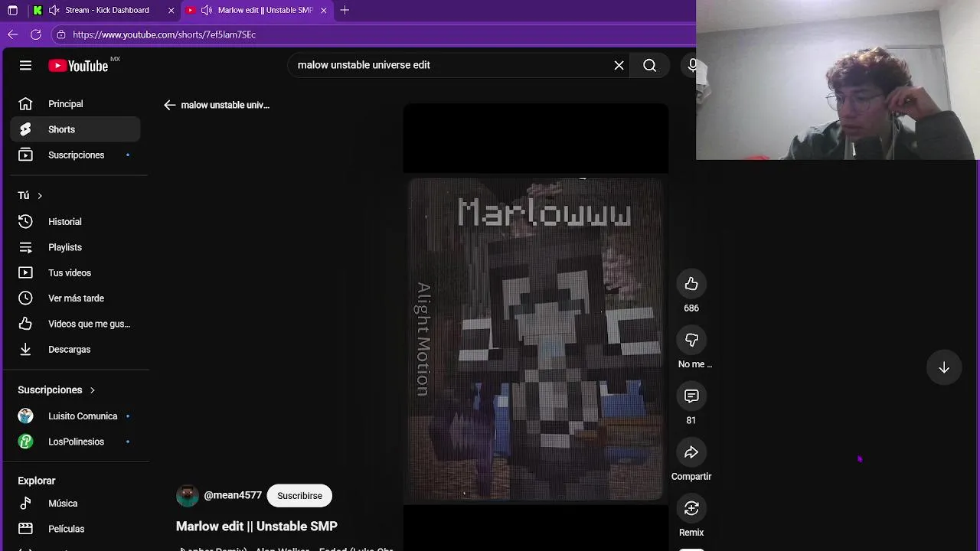Viewport: 980px width, 551px height.
Task: Click the 686 likes count
Action: [x=691, y=308]
